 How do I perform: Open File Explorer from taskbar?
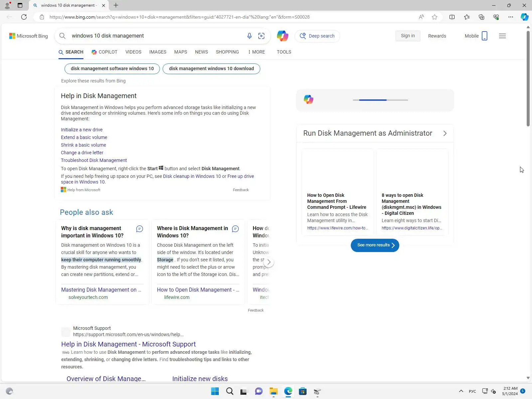click(273, 391)
